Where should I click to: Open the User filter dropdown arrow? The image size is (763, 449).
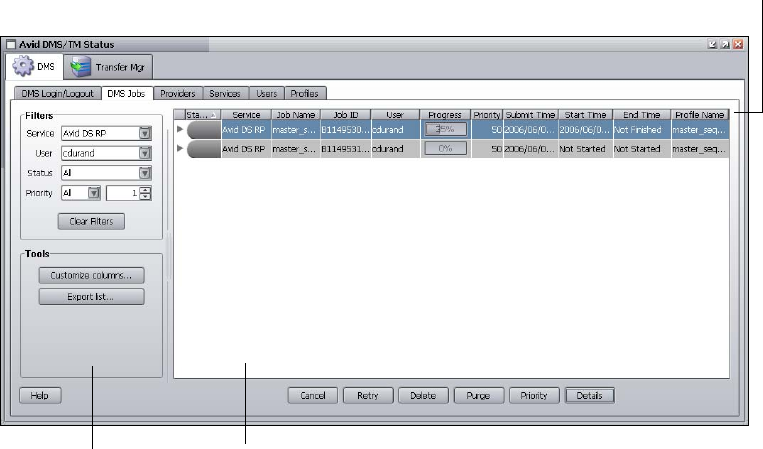click(x=145, y=153)
